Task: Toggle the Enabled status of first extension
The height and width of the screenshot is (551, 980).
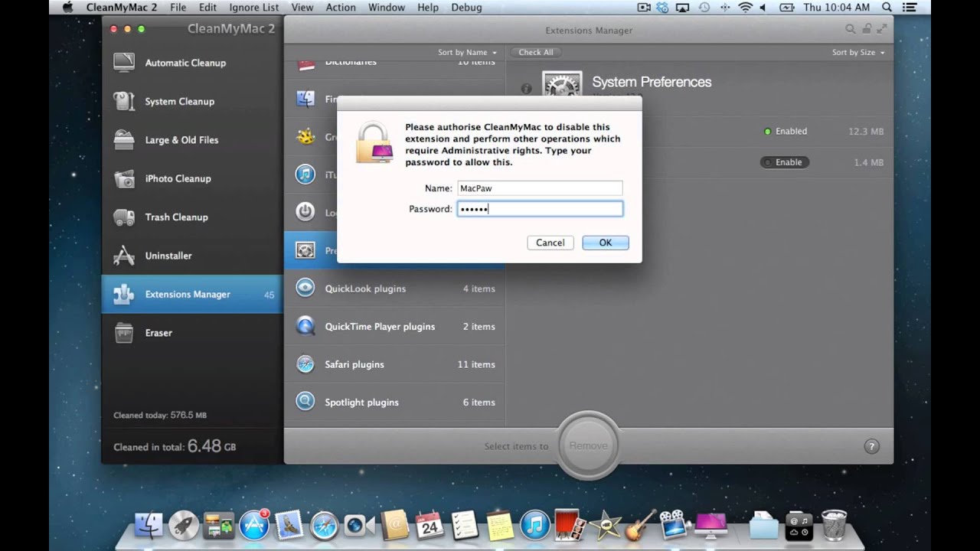Action: click(x=786, y=131)
